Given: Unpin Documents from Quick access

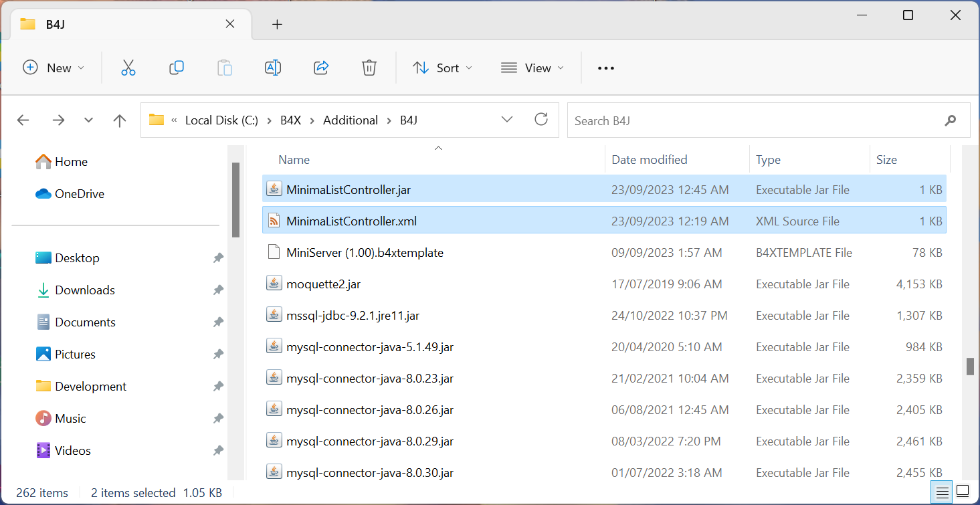Looking at the screenshot, I should pos(218,322).
